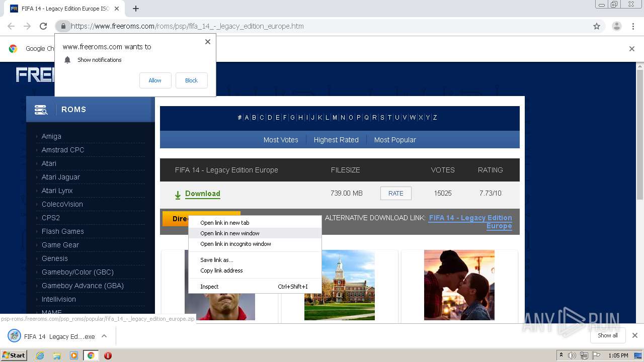Click the volume speaker tray icon
This screenshot has width=644, height=362.
coord(572,355)
